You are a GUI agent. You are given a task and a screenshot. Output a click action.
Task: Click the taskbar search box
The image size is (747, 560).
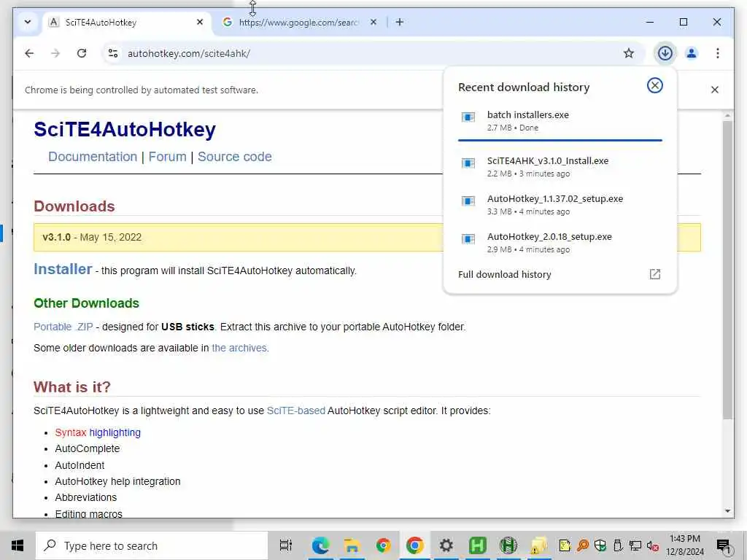point(152,545)
